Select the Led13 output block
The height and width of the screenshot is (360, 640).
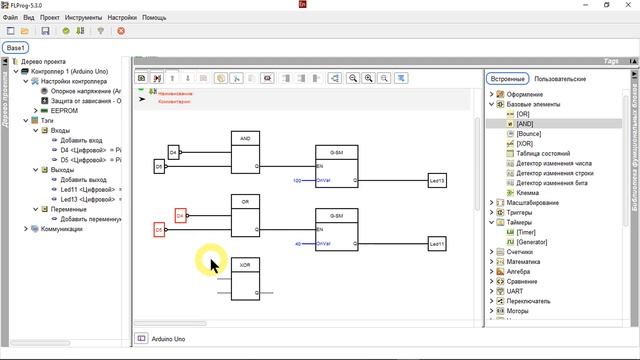coord(437,180)
